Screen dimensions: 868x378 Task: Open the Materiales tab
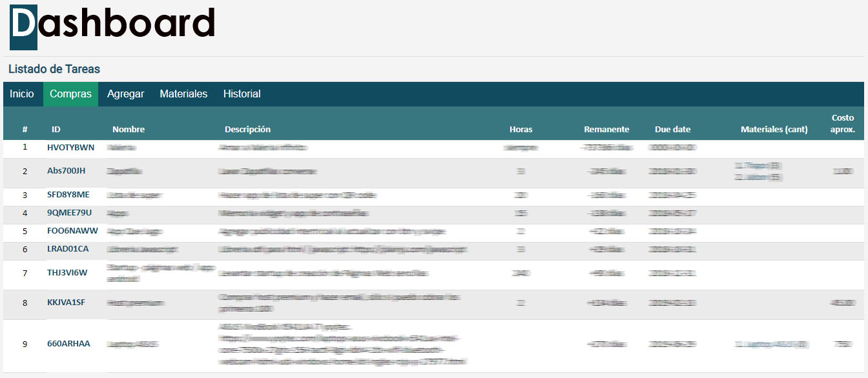click(x=183, y=94)
